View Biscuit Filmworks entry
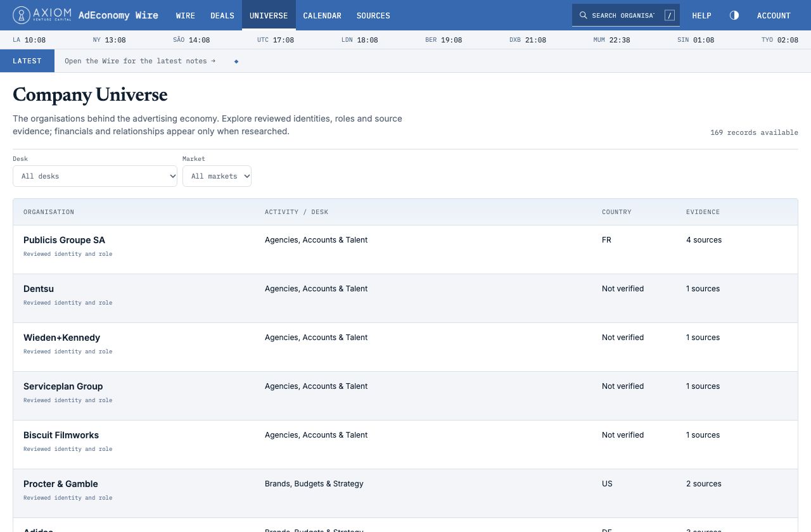 [61, 435]
